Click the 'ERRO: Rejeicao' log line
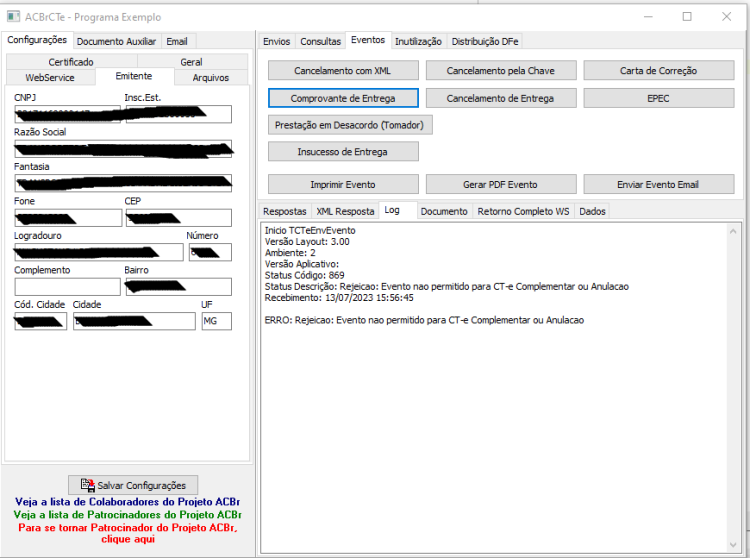The width and height of the screenshot is (750, 558). pyautogui.click(x=424, y=320)
